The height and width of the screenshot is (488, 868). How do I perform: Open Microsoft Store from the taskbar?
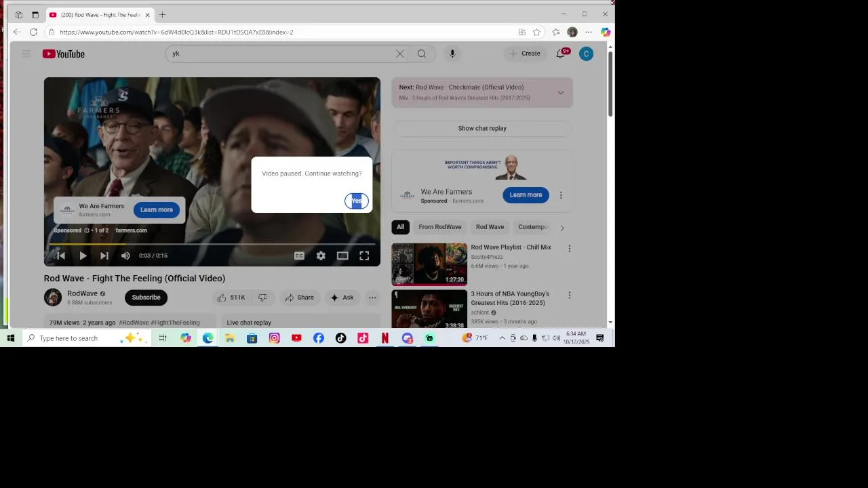(252, 338)
